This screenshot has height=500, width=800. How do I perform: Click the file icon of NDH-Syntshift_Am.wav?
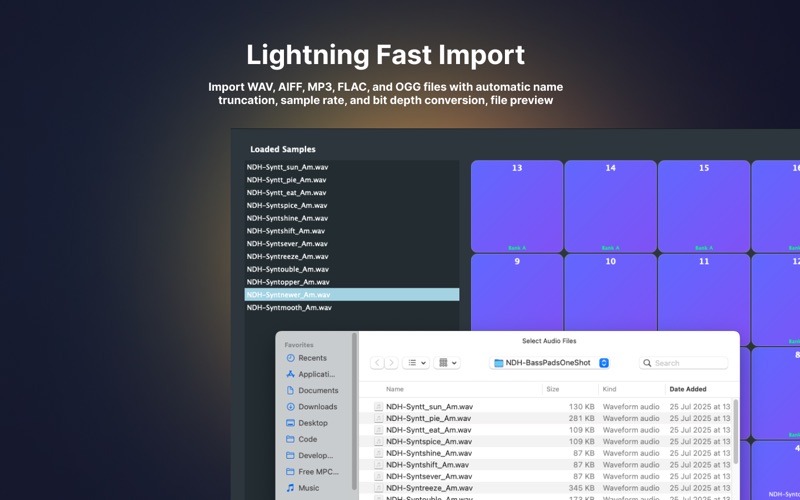point(378,465)
